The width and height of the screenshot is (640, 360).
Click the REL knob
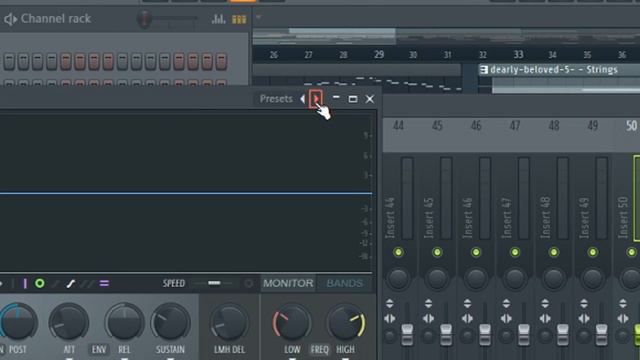pos(124,322)
